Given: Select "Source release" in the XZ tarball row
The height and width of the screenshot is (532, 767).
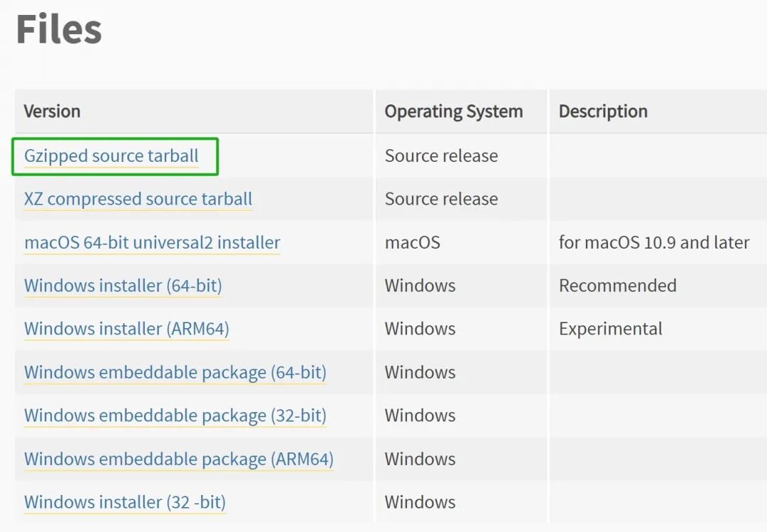Looking at the screenshot, I should [x=441, y=199].
